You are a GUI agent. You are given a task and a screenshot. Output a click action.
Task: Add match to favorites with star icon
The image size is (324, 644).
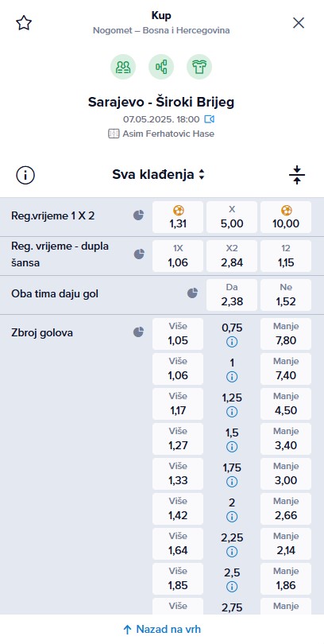(24, 23)
